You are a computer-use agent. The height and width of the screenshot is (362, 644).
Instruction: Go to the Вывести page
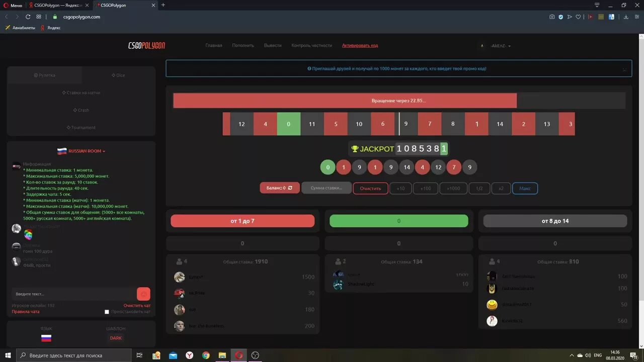[273, 45]
